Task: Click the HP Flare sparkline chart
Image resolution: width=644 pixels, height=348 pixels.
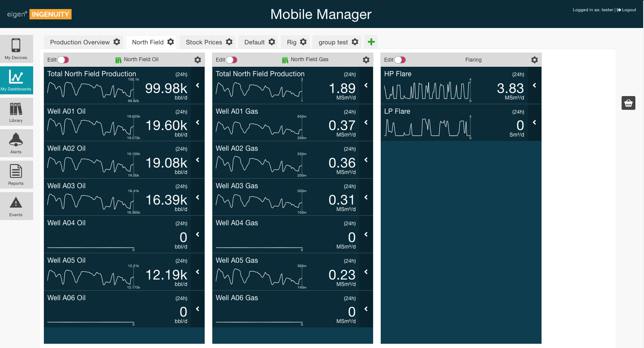Action: (427, 90)
